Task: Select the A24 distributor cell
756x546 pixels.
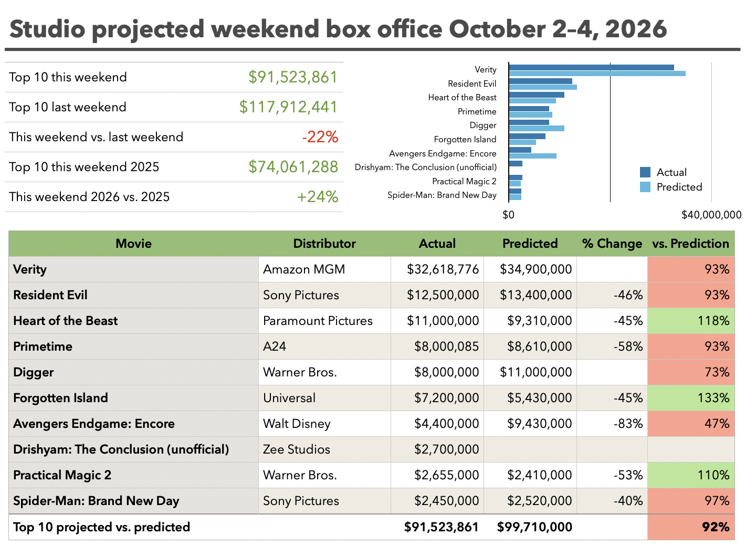Action: coord(324,346)
